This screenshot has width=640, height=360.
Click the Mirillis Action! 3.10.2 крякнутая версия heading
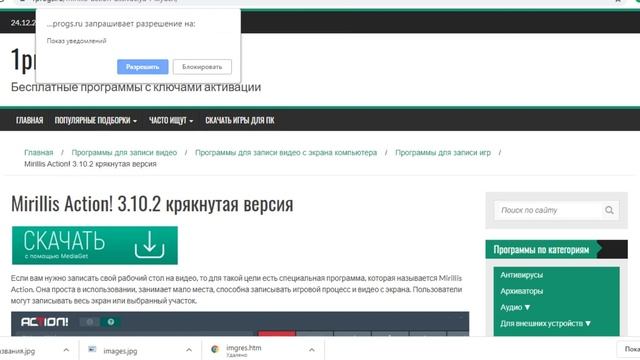pyautogui.click(x=152, y=204)
